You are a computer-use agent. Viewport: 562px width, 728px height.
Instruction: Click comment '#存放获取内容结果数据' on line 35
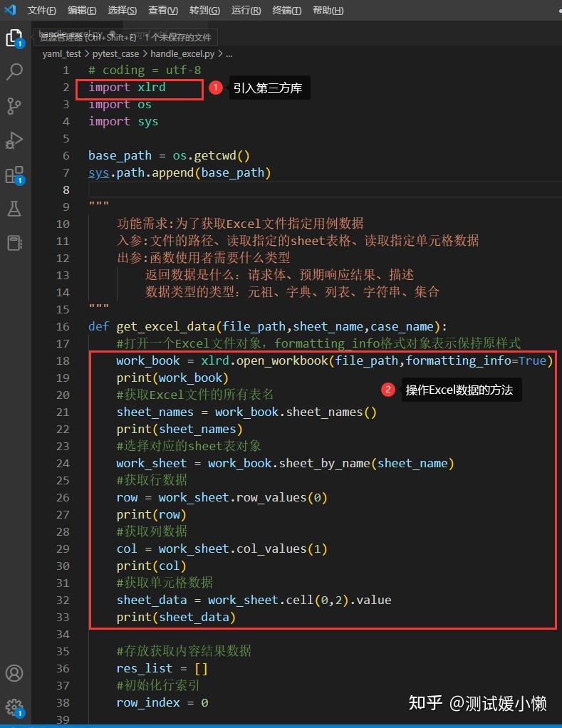[x=184, y=651]
